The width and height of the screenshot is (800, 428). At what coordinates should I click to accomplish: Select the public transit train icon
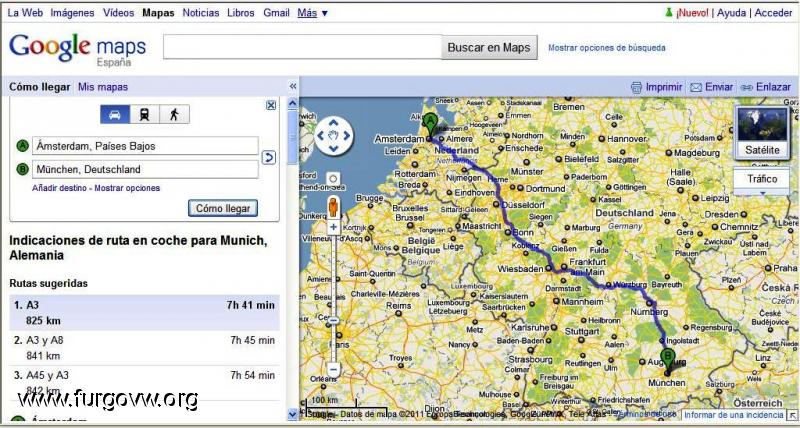[144, 114]
